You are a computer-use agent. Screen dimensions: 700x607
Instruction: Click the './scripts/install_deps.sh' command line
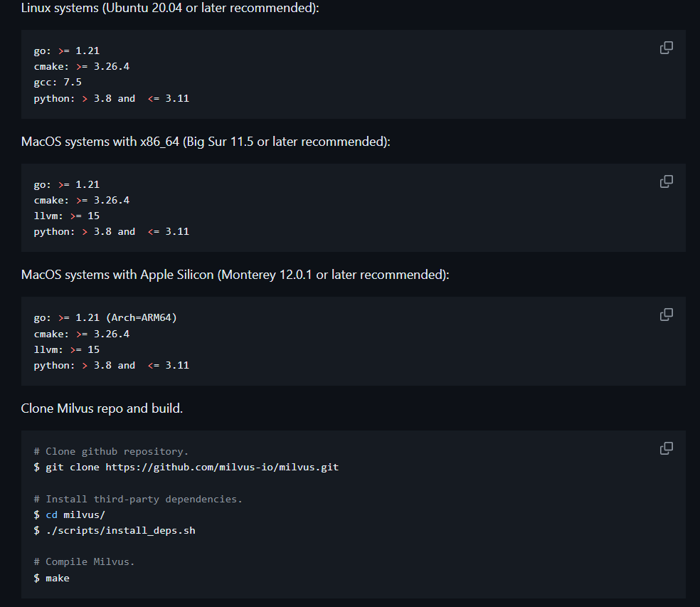[115, 531]
